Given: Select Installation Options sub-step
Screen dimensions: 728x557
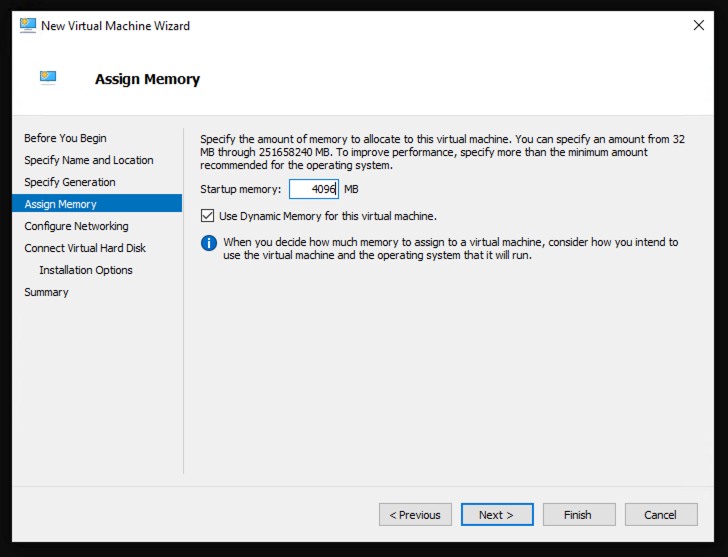Looking at the screenshot, I should pos(86,270).
